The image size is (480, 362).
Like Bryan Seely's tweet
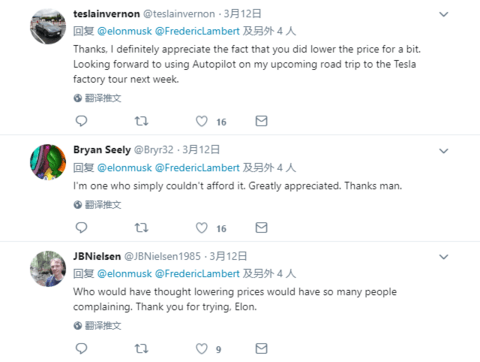[201, 228]
